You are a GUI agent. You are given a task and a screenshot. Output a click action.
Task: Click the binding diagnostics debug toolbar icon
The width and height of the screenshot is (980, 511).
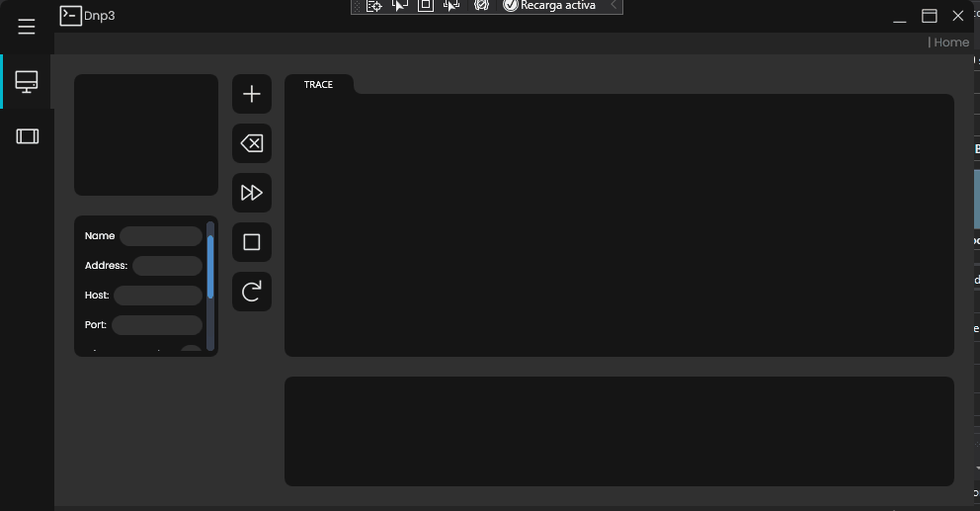point(481,6)
